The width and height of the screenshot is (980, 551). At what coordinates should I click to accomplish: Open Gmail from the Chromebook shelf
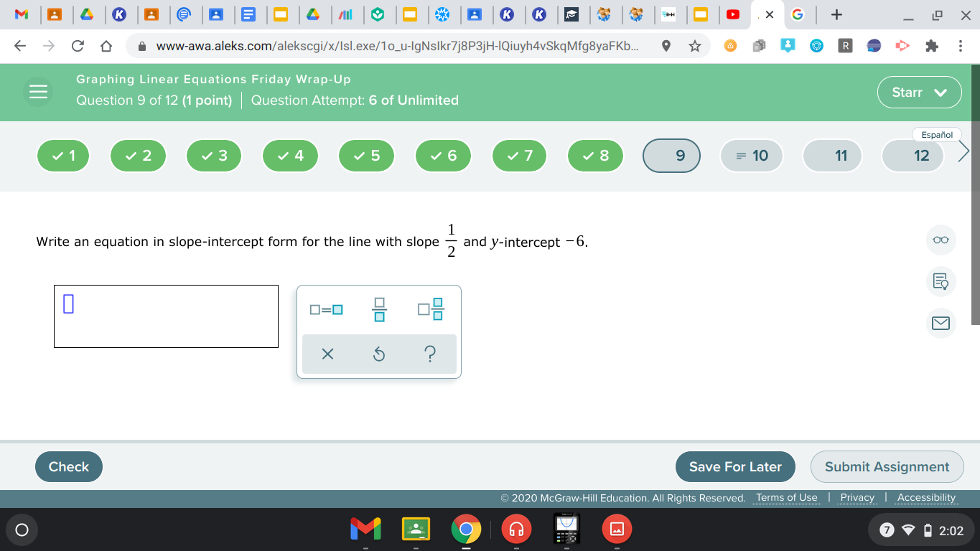pos(365,529)
